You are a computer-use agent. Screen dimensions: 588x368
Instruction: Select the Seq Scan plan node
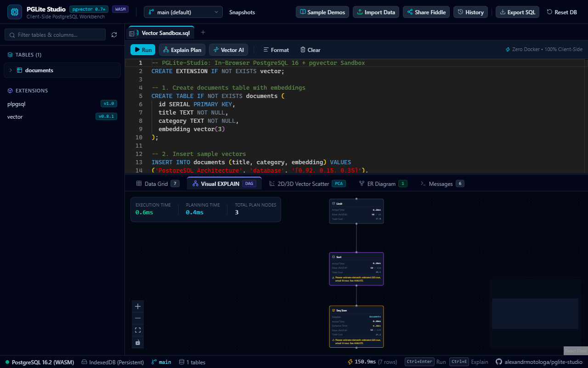pos(356,327)
